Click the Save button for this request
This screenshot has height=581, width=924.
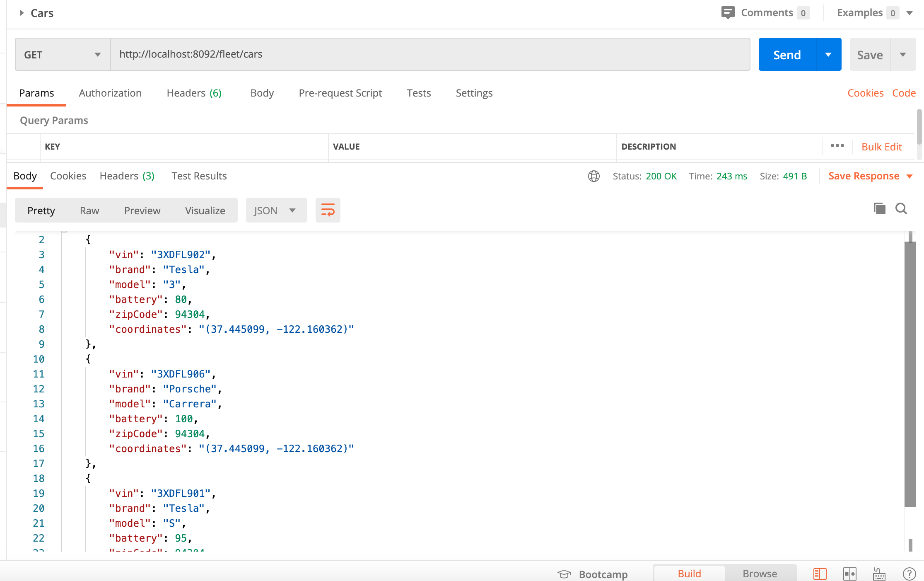[x=870, y=54]
